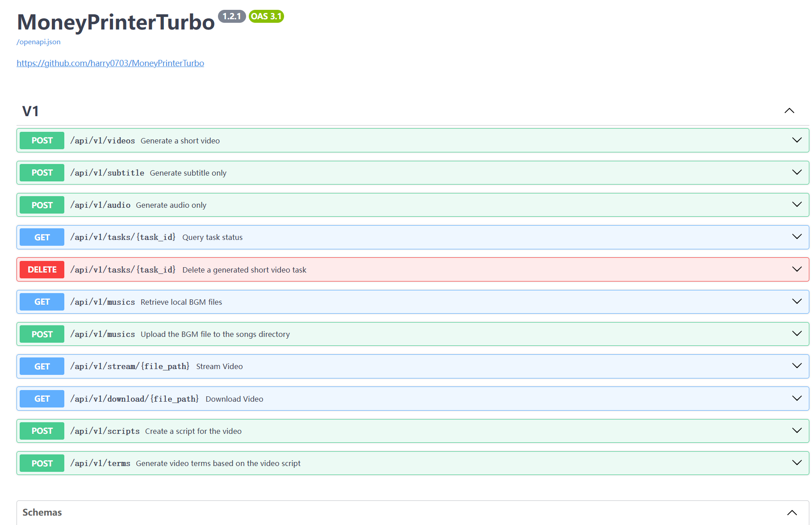The height and width of the screenshot is (525, 812).
Task: Expand the Upload BGM file endpoint
Action: [797, 333]
